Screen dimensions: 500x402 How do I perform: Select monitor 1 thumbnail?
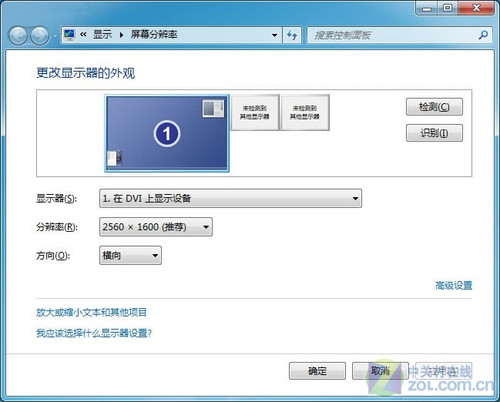coord(167,133)
